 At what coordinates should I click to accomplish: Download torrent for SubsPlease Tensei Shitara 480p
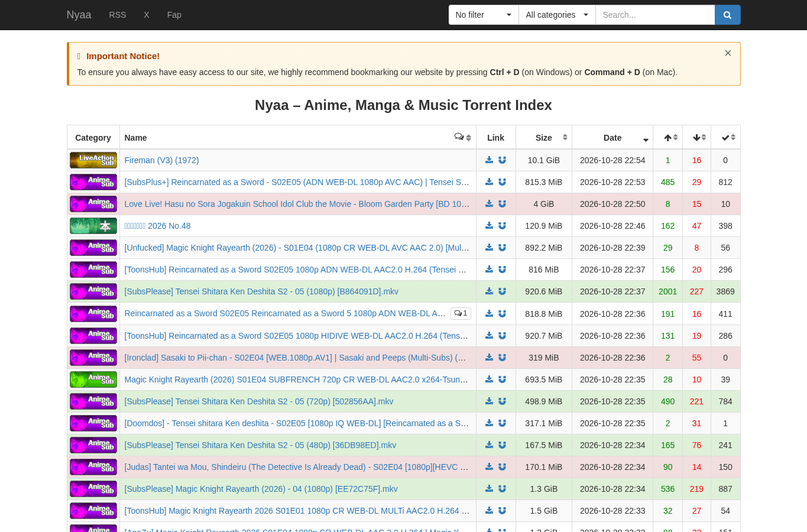pos(489,445)
